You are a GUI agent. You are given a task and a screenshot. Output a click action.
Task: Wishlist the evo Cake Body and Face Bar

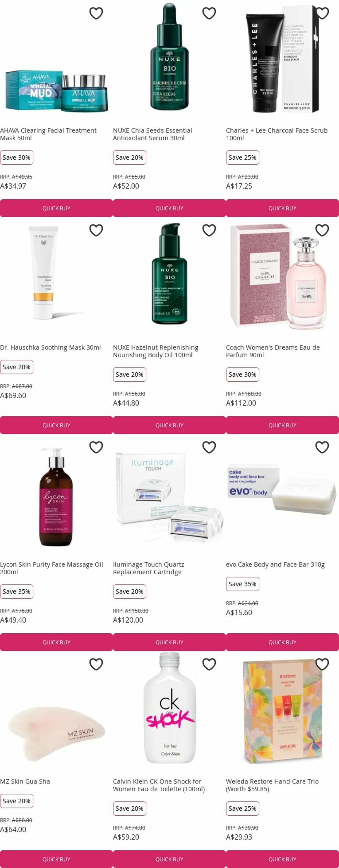(x=322, y=448)
